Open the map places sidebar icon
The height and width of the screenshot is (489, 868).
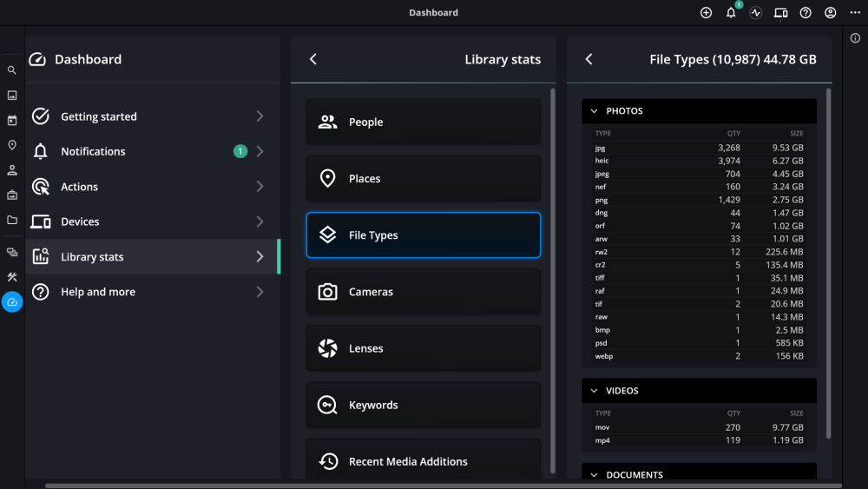coord(12,145)
